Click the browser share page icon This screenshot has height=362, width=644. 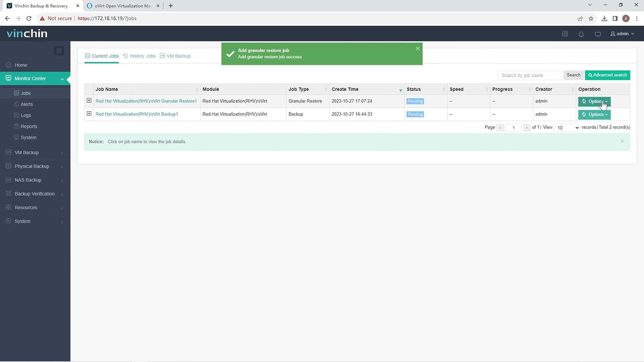pyautogui.click(x=580, y=18)
